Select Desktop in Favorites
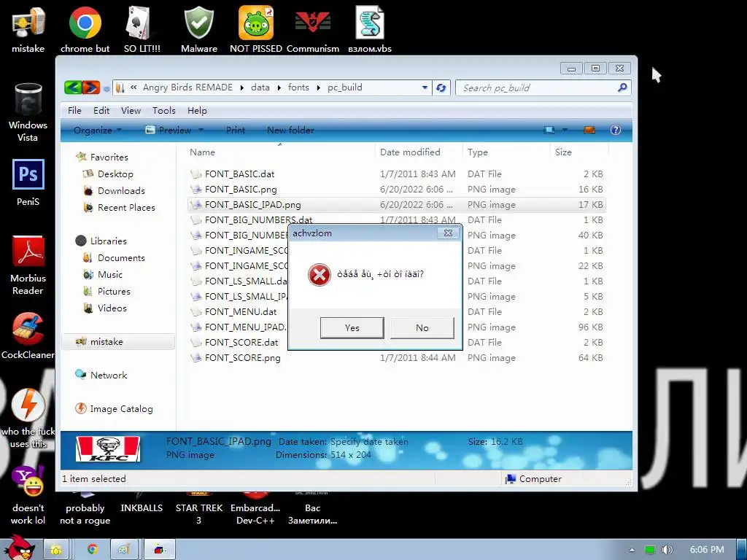The image size is (747, 560). pyautogui.click(x=115, y=174)
